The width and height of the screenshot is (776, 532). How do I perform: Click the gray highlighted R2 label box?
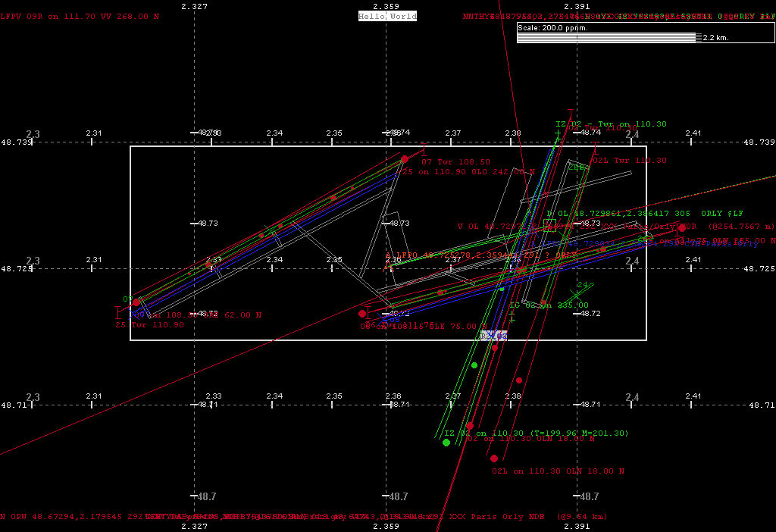[x=493, y=335]
